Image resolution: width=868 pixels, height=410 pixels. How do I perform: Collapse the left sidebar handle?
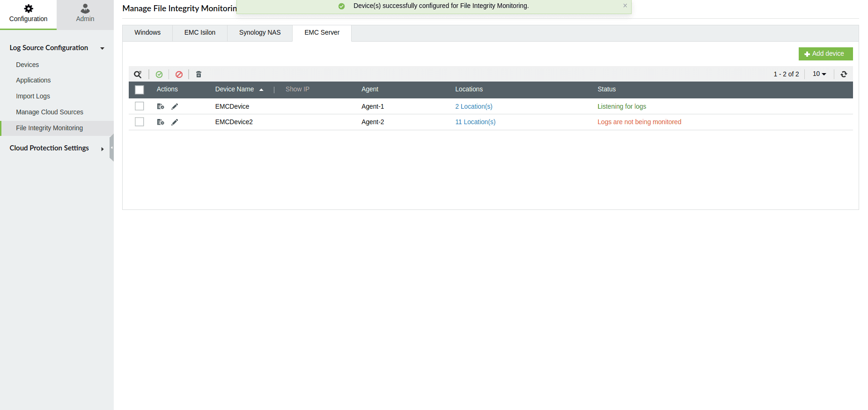click(111, 148)
